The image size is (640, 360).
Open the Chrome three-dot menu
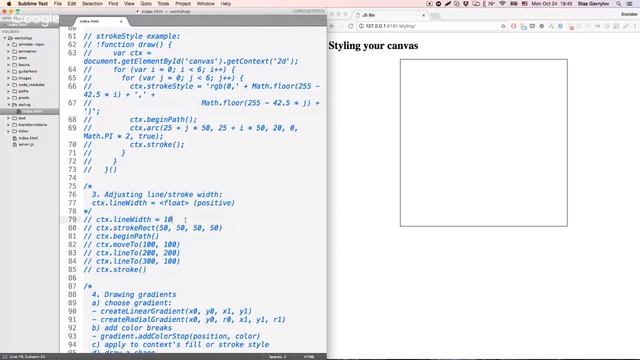635,26
